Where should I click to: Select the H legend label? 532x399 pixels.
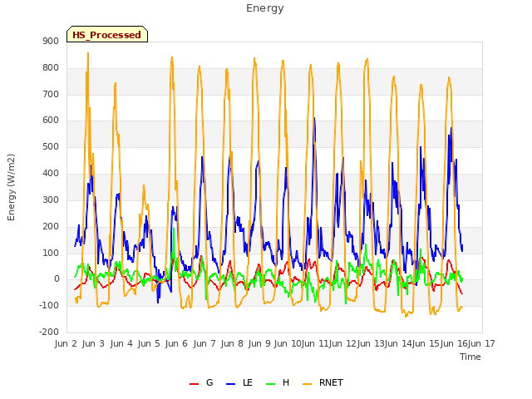pyautogui.click(x=286, y=382)
